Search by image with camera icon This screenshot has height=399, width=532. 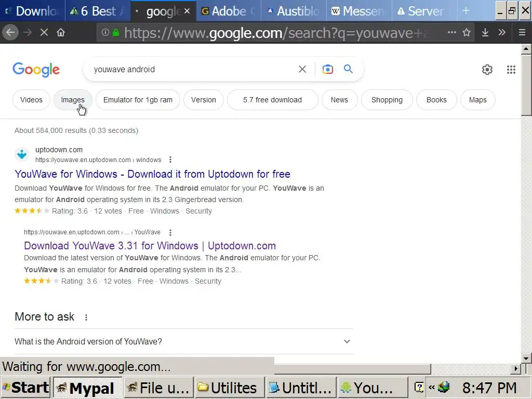[x=327, y=69]
